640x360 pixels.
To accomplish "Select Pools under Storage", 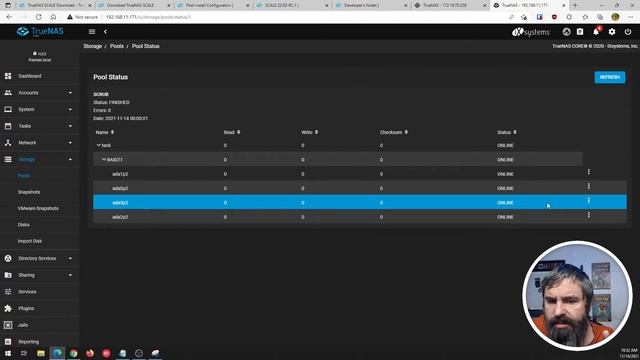I will 24,176.
